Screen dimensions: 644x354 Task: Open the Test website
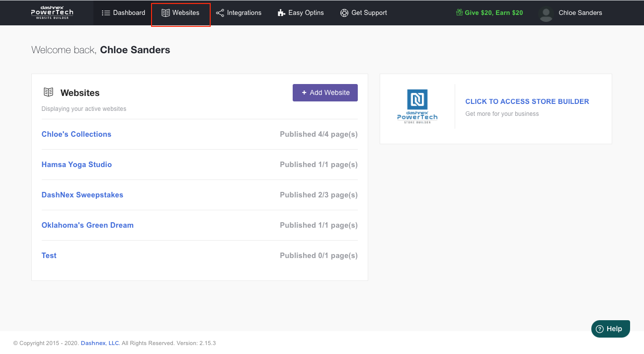(49, 256)
